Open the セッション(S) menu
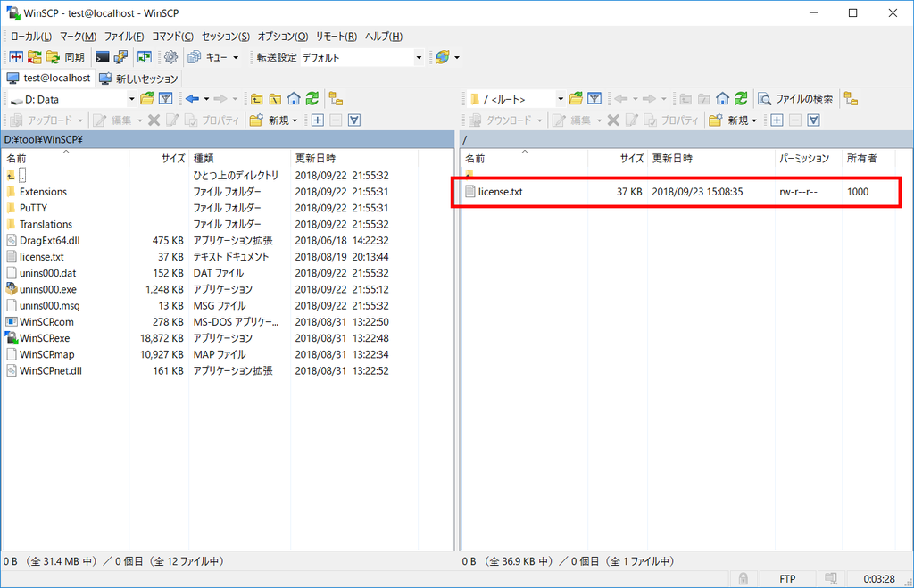 coord(226,36)
